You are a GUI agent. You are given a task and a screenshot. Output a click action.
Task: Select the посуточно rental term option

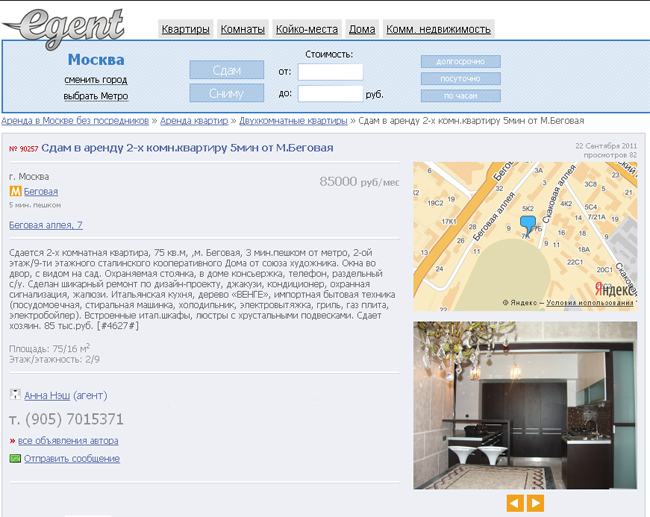click(x=460, y=79)
